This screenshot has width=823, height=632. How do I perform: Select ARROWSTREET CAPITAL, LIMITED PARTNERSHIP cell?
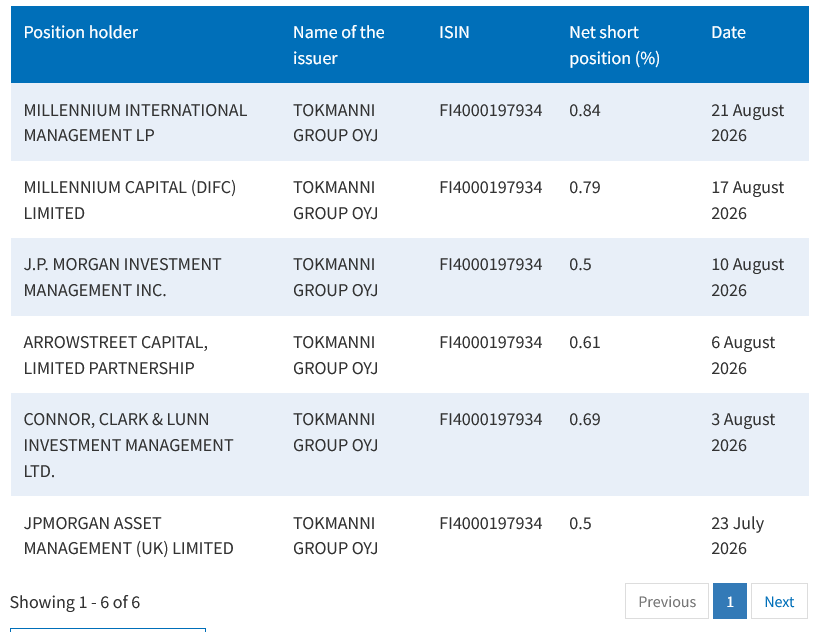click(115, 355)
